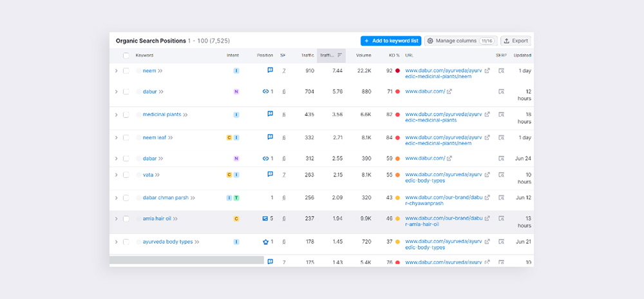This screenshot has width=644, height=299.
Task: Click the N intent badge in dabur row
Action: click(236, 92)
